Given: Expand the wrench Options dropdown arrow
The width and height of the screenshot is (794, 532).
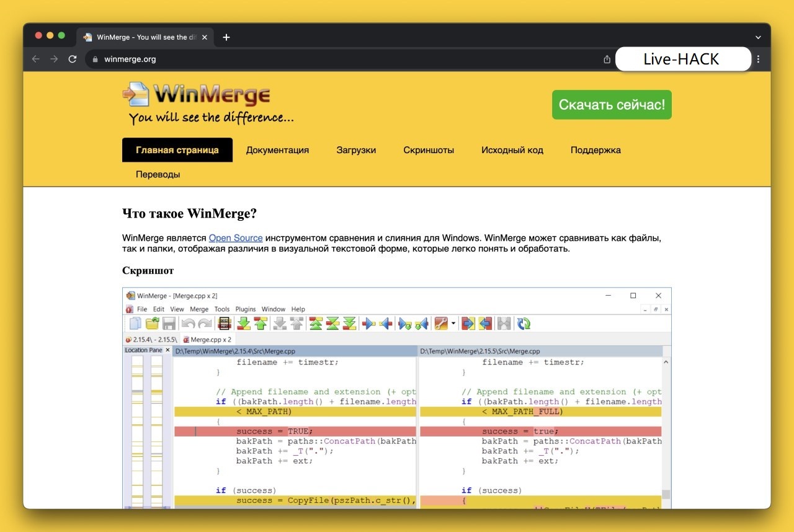Looking at the screenshot, I should [453, 324].
